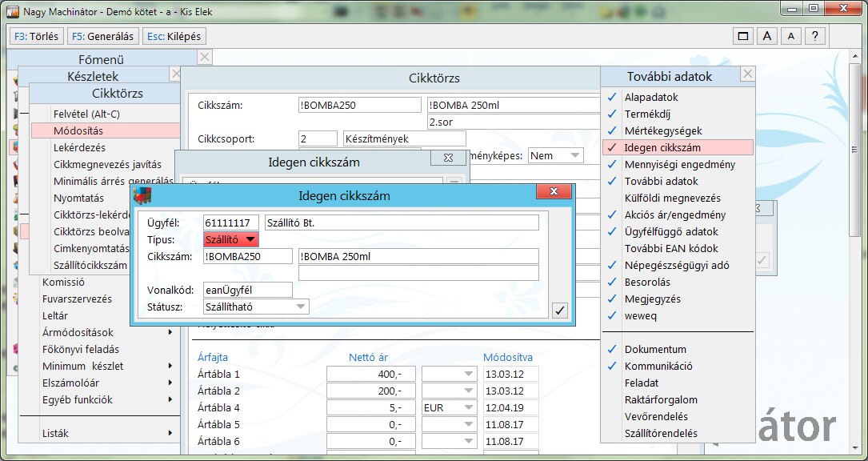Image resolution: width=868 pixels, height=461 pixels.
Task: Click the app icon in Idegen cikkszám dialog
Action: point(142,195)
